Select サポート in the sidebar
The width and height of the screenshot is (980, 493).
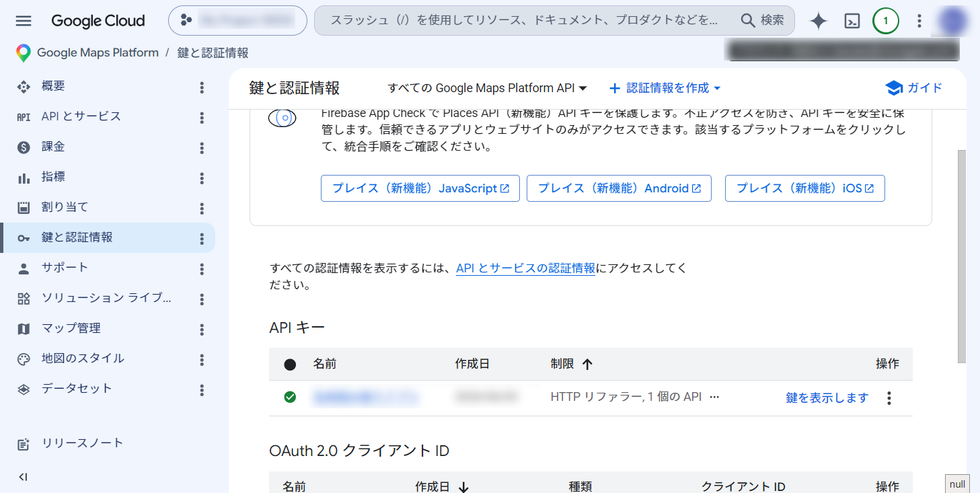click(x=65, y=267)
